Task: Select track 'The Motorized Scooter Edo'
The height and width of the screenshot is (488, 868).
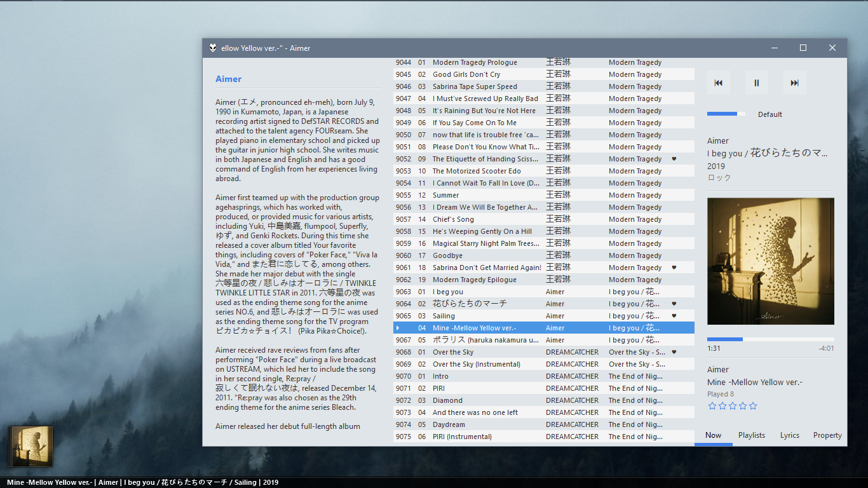Action: point(544,171)
